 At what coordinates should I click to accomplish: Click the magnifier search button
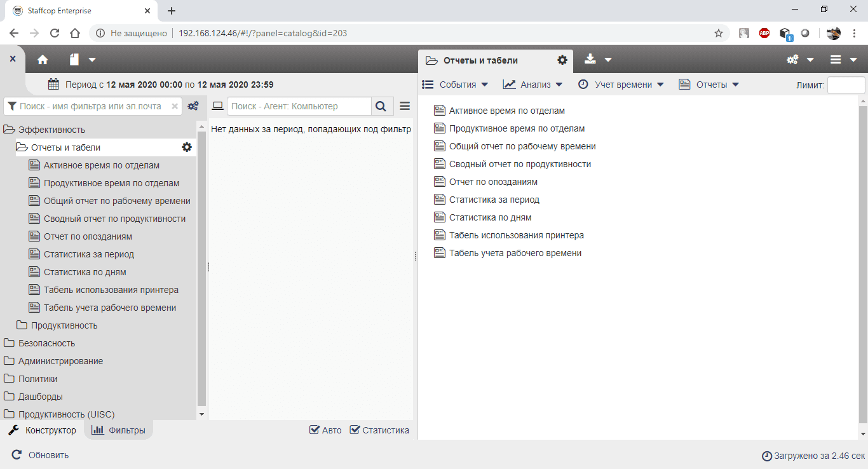pos(381,106)
